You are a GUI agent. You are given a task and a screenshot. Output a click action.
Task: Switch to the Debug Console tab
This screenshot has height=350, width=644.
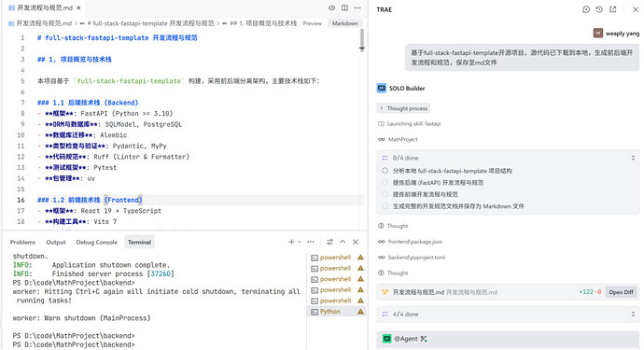point(96,243)
